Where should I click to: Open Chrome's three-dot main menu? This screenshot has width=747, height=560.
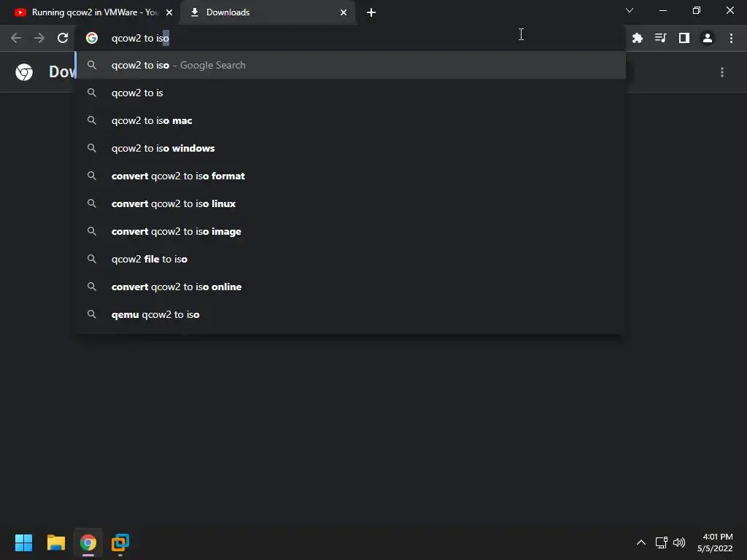tap(731, 38)
